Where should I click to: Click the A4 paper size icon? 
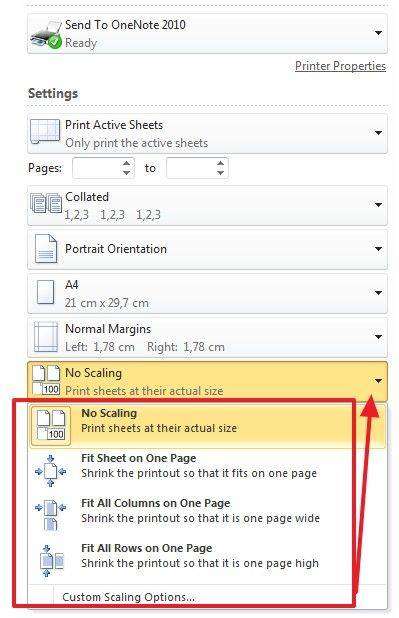coord(45,292)
